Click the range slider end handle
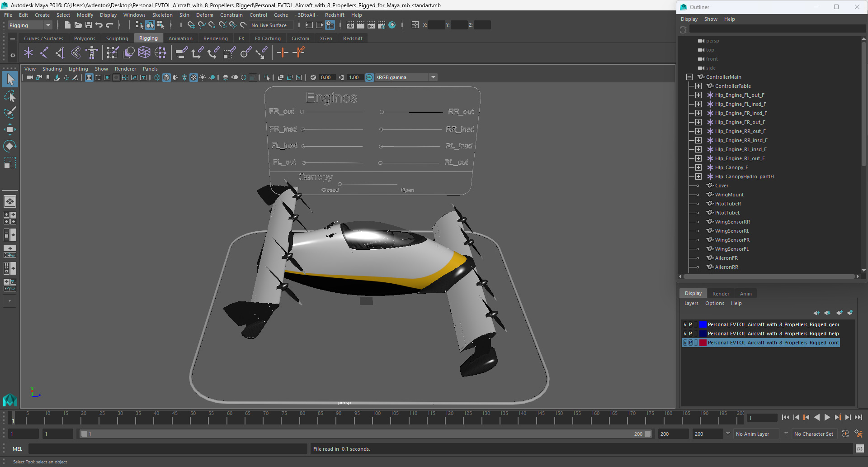The height and width of the screenshot is (467, 868). coord(648,434)
